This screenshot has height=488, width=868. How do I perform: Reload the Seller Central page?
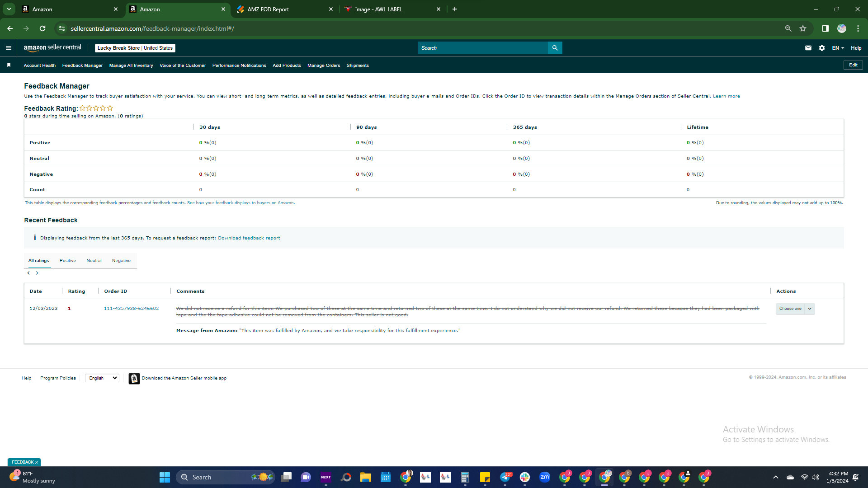tap(42, 28)
